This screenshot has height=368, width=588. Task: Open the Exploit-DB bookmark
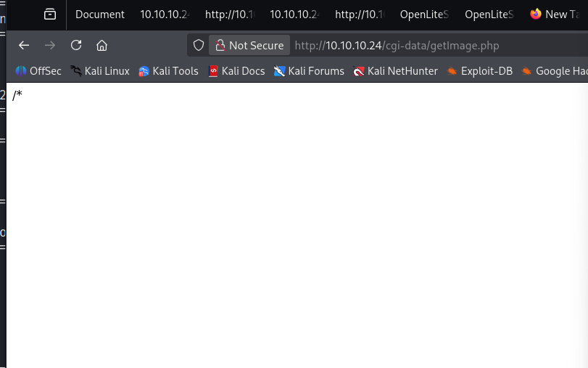click(x=480, y=71)
